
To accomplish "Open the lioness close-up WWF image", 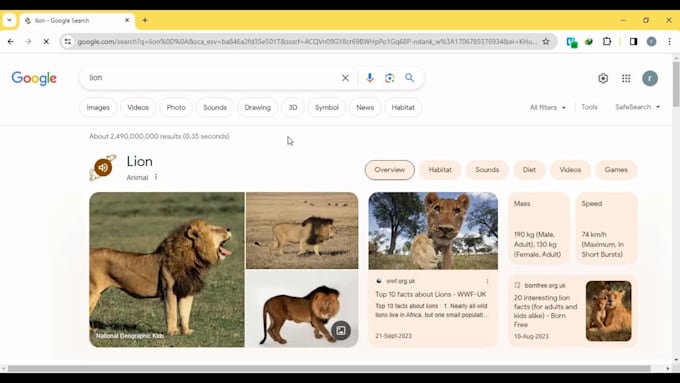I will coord(433,231).
